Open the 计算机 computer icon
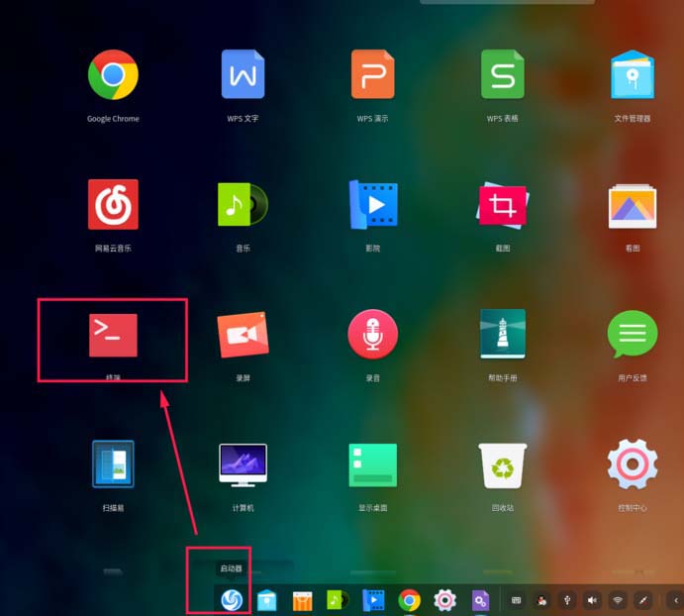The height and width of the screenshot is (616, 684). tap(243, 464)
